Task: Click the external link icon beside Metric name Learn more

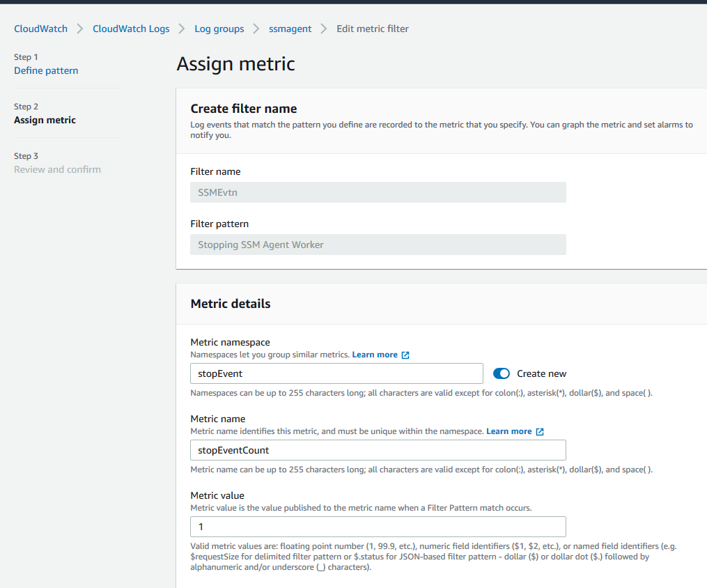Action: (541, 431)
